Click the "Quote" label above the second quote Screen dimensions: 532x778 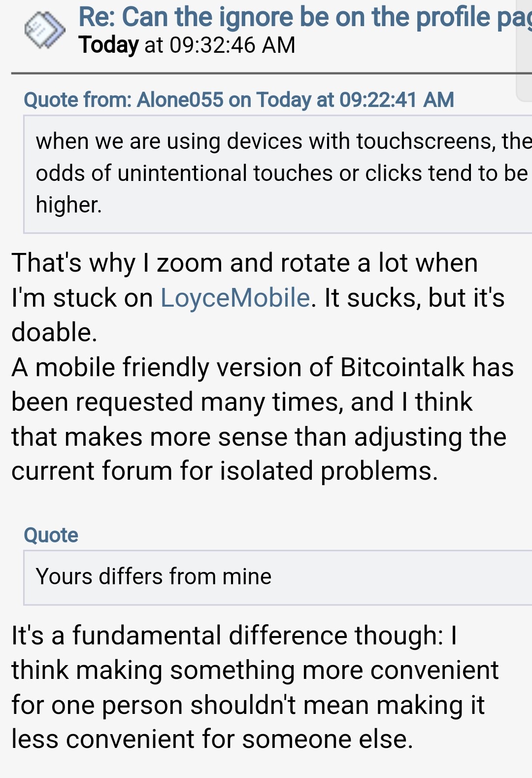pos(51,535)
